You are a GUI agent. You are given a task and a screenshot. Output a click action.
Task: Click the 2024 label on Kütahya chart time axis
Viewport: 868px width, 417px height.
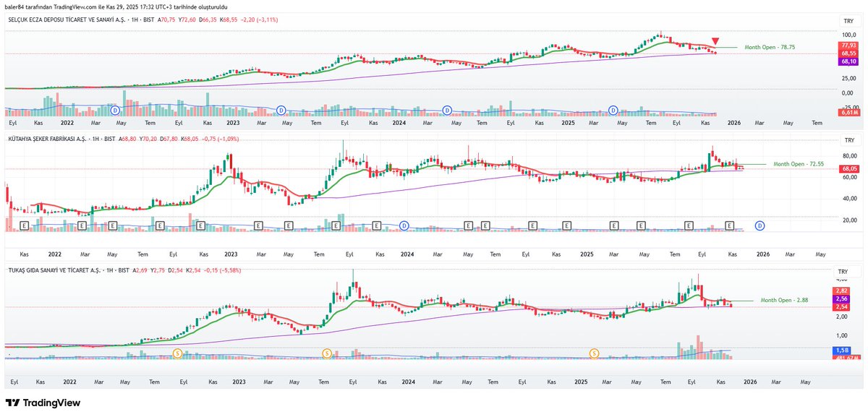point(407,254)
